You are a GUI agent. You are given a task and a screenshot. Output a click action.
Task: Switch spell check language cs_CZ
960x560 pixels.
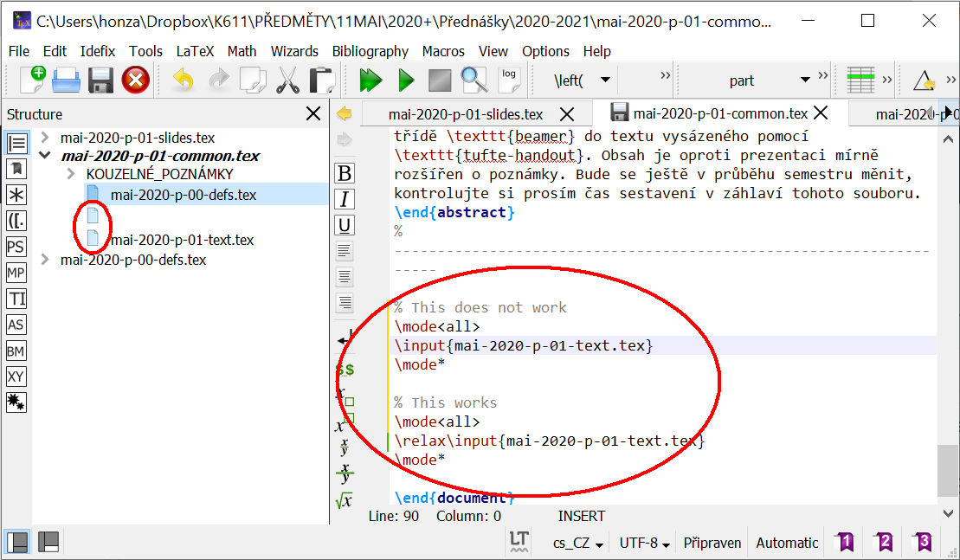(x=573, y=542)
